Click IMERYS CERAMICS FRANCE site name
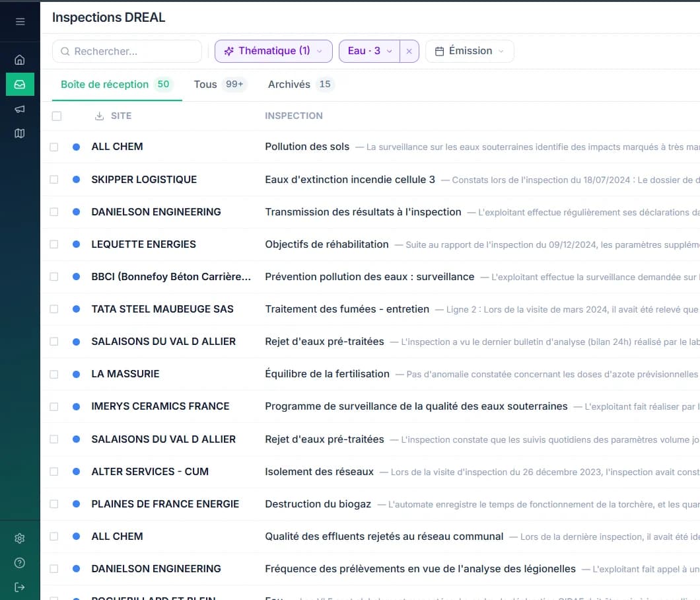Image resolution: width=700 pixels, height=600 pixels. 160,406
